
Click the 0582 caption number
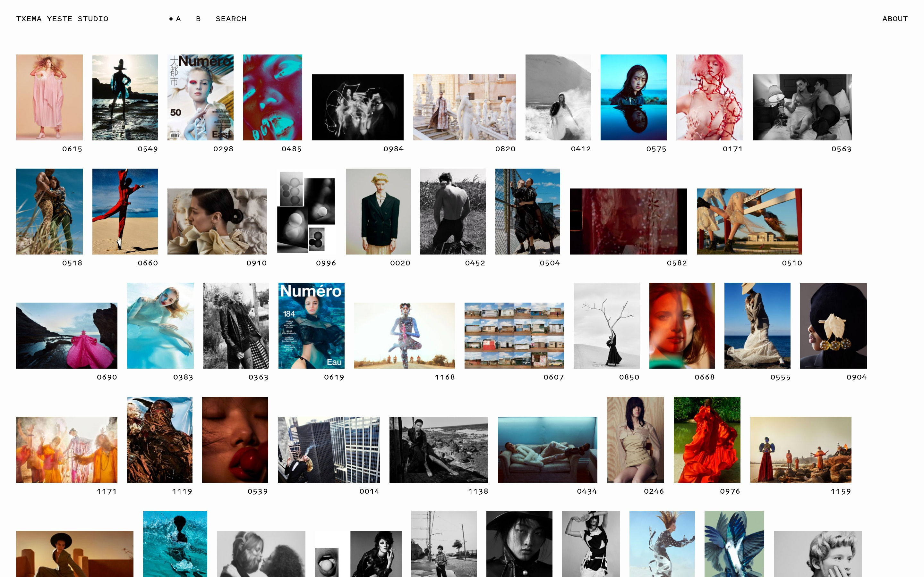(x=677, y=263)
